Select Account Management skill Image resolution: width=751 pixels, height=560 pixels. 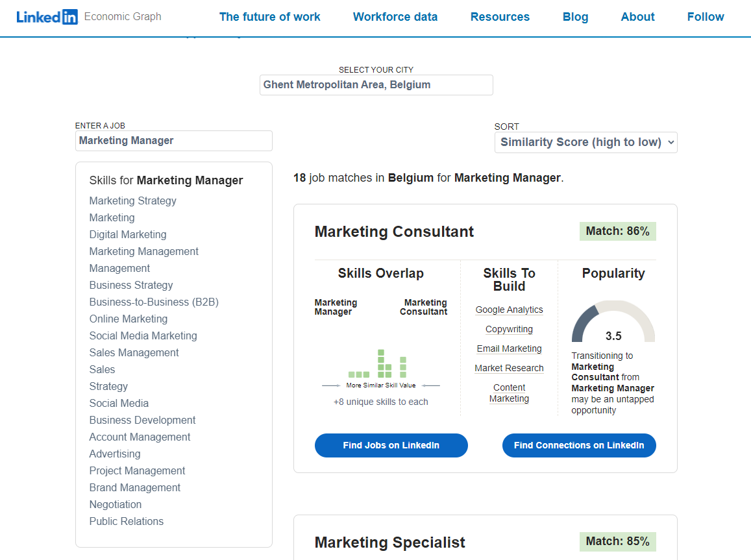point(140,437)
